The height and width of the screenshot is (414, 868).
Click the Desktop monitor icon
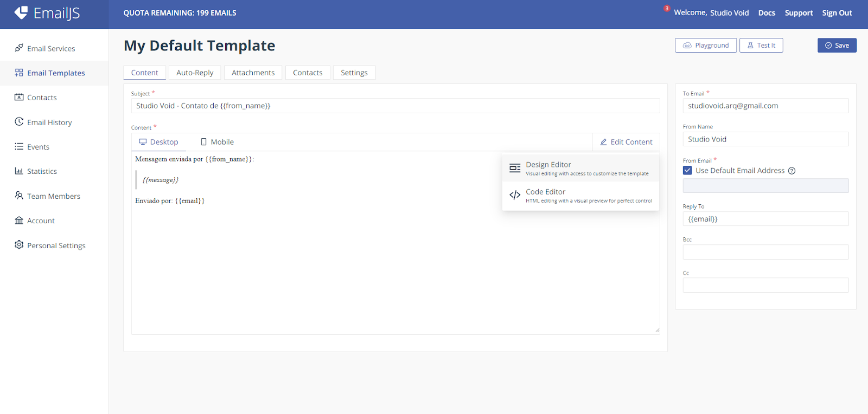143,142
